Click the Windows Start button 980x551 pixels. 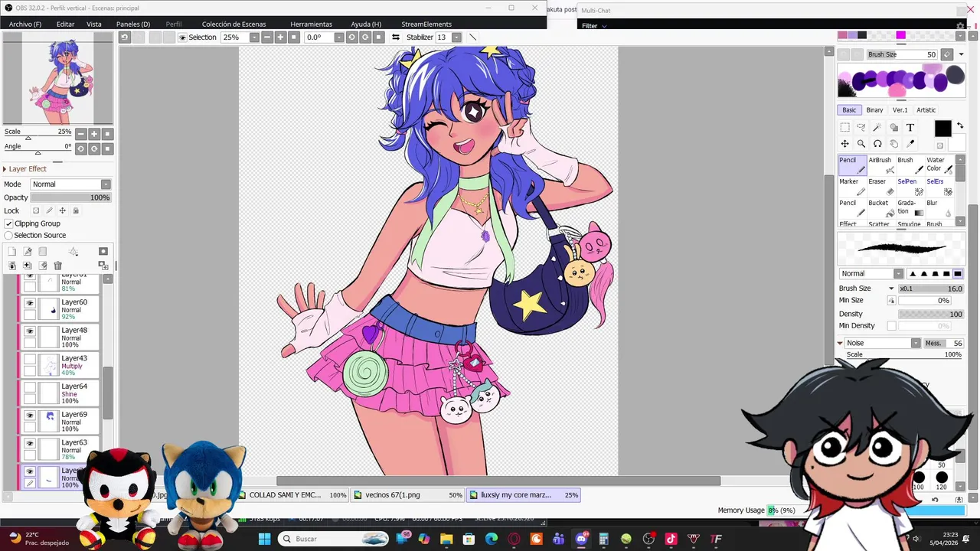pos(264,539)
